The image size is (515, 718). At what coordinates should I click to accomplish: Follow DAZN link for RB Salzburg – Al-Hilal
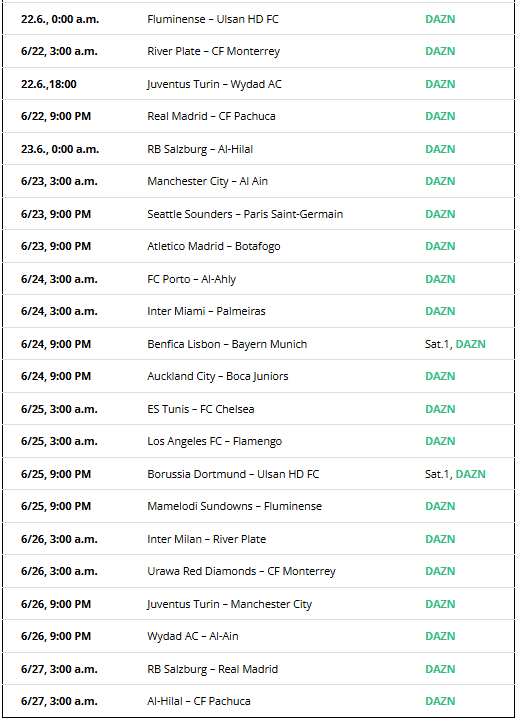[x=440, y=149]
